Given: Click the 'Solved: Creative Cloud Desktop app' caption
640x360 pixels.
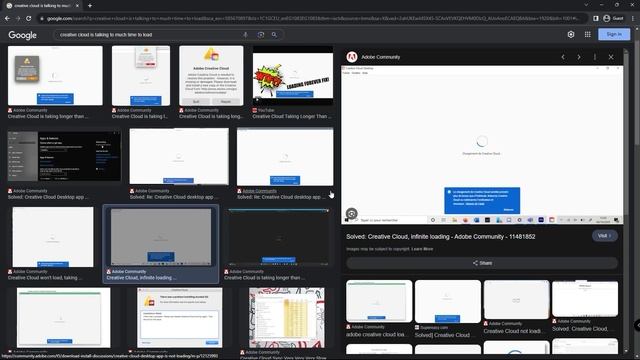Looking at the screenshot, I should pyautogui.click(x=47, y=197).
